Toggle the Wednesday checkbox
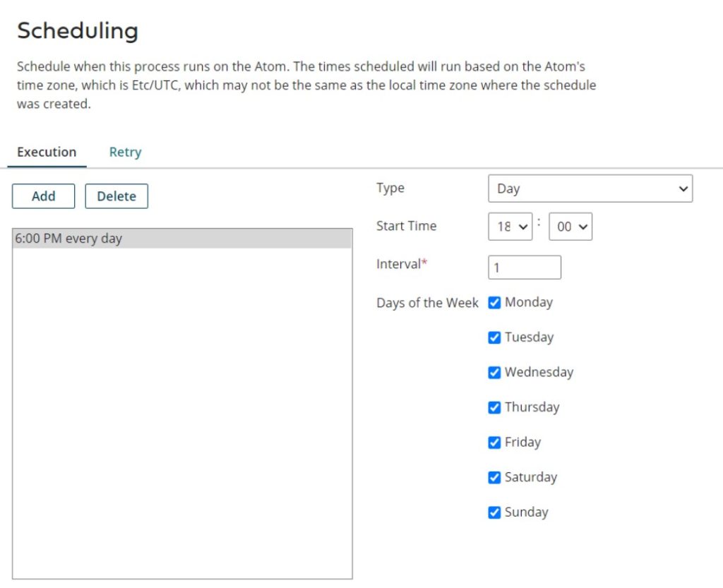 click(x=494, y=372)
